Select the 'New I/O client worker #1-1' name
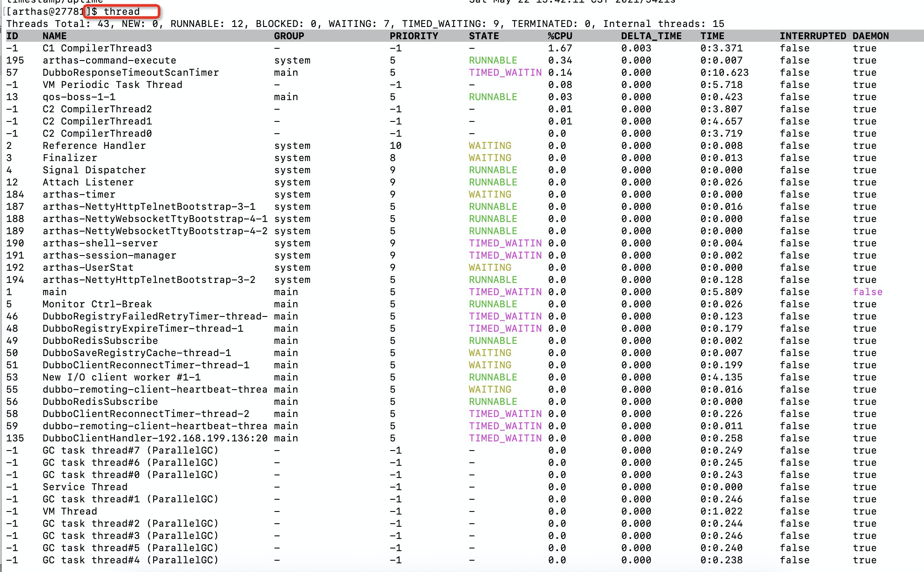This screenshot has width=924, height=572. click(121, 377)
